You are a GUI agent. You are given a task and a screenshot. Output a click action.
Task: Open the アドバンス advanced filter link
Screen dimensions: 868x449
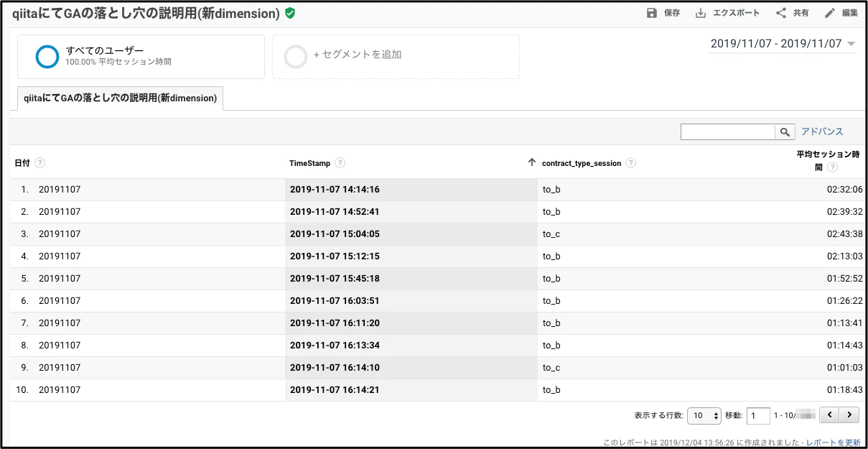pos(822,131)
